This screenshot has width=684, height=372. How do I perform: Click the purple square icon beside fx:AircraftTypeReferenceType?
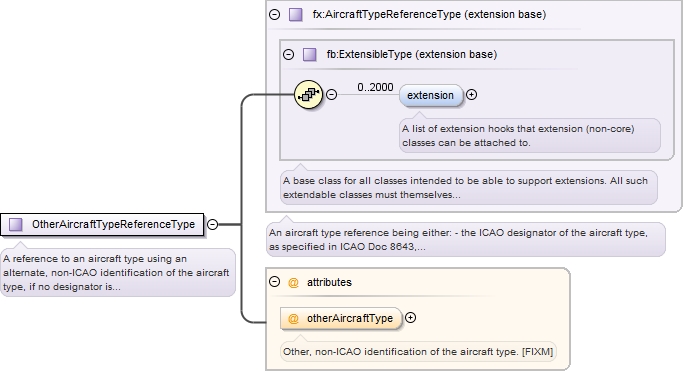(x=296, y=14)
